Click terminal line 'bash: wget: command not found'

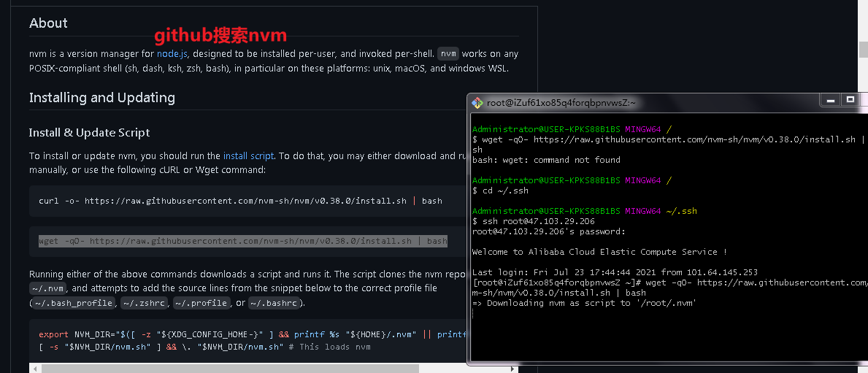tap(546, 160)
